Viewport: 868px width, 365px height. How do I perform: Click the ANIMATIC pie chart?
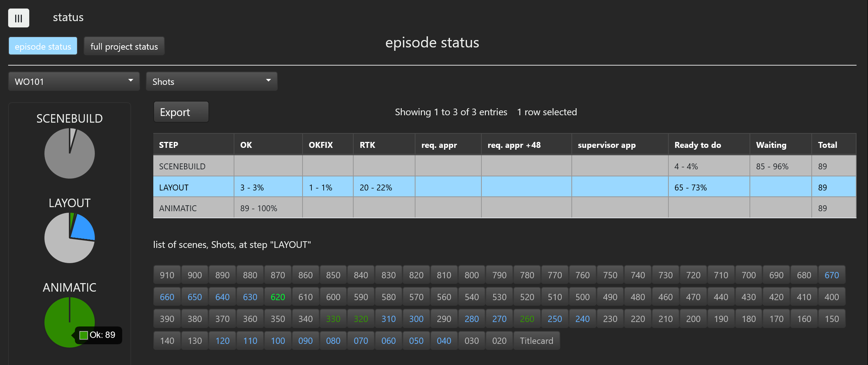[x=61, y=322]
